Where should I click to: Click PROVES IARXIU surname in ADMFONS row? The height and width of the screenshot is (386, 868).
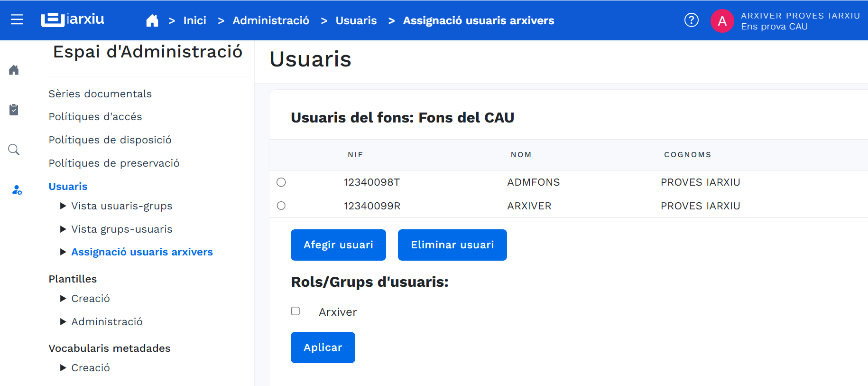coord(701,182)
